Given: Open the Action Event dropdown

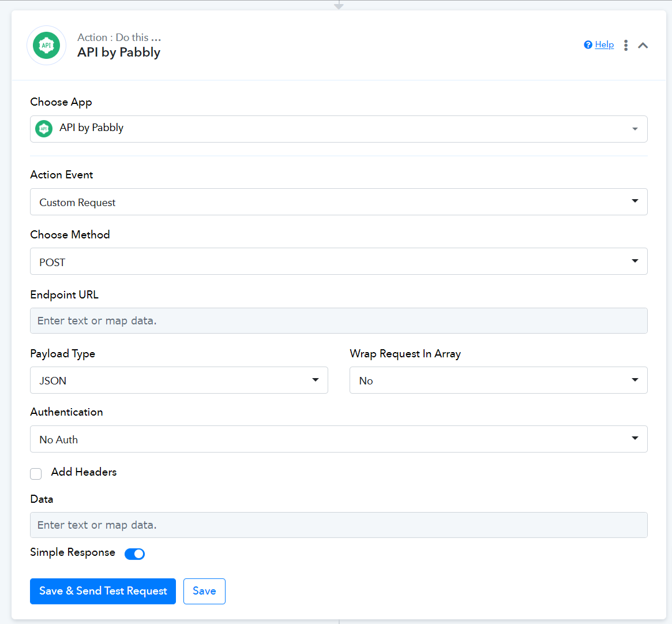Looking at the screenshot, I should point(339,201).
